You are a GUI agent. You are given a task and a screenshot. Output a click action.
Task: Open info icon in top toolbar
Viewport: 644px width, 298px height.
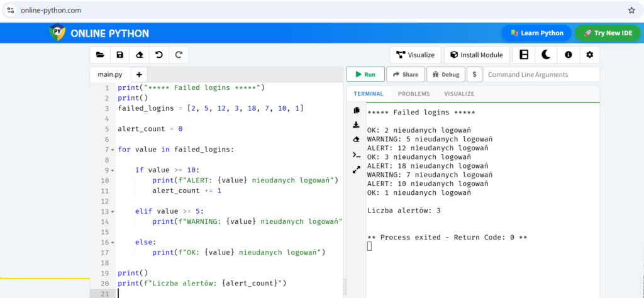point(568,55)
